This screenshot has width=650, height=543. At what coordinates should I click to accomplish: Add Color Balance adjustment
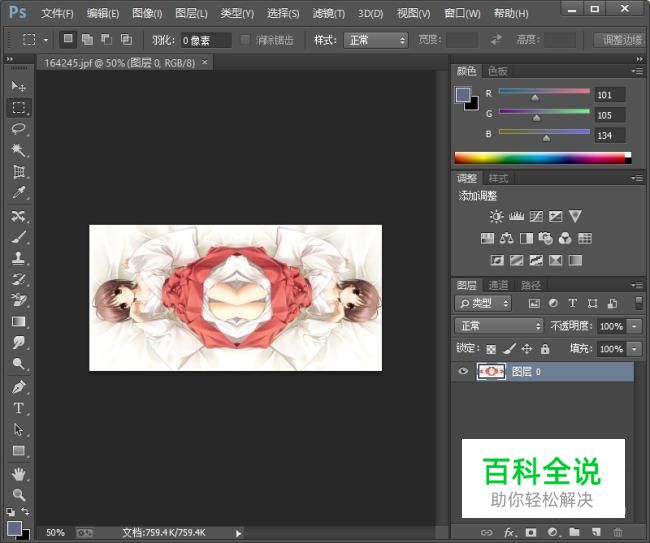click(x=506, y=238)
